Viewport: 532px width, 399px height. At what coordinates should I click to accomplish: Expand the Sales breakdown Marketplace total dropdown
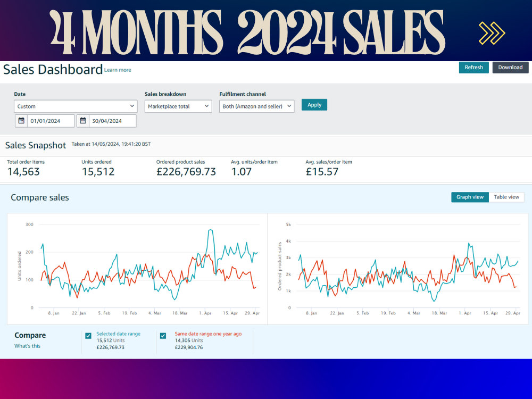click(178, 106)
